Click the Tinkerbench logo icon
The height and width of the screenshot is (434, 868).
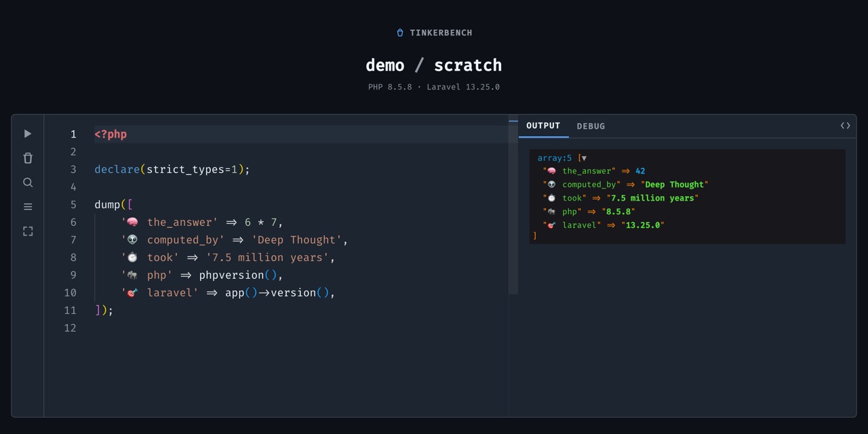click(400, 33)
